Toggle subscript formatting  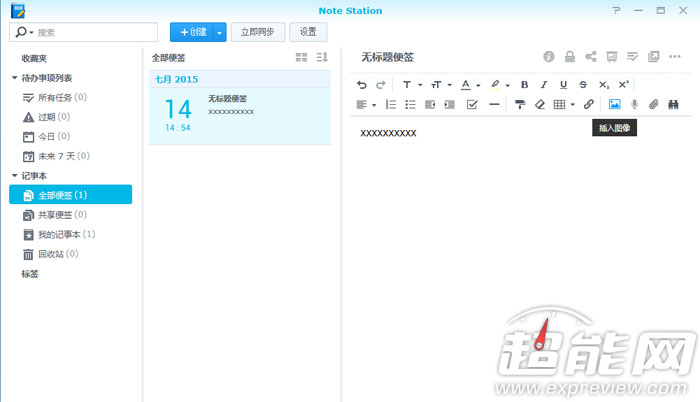pyautogui.click(x=604, y=84)
